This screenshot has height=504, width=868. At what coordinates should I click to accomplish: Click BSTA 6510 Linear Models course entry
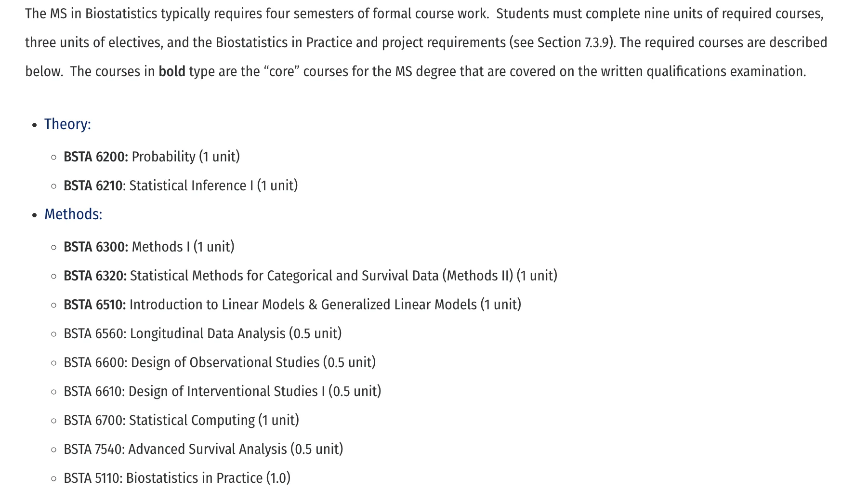click(x=292, y=305)
